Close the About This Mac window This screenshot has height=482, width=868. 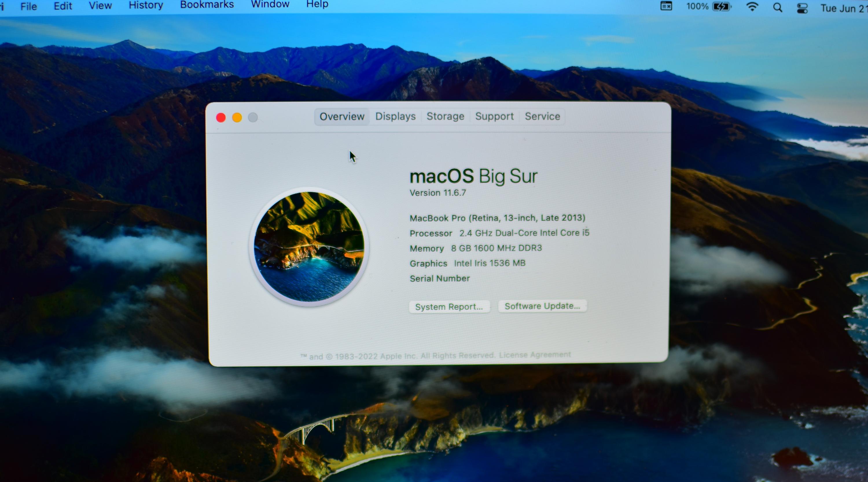coord(221,118)
